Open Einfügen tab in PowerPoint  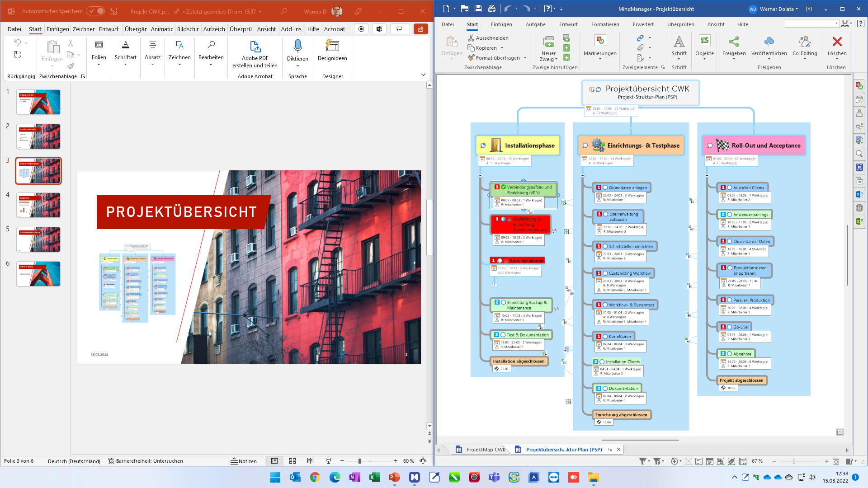(58, 29)
